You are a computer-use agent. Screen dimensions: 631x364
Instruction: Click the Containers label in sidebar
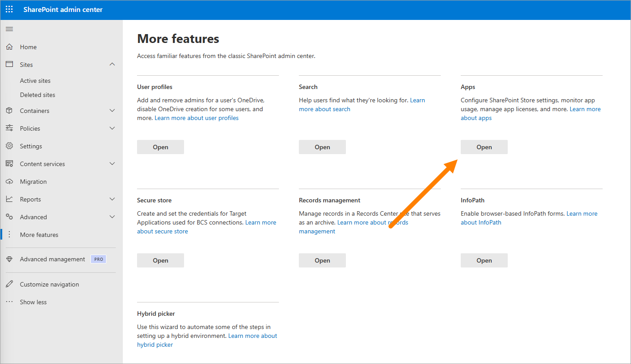click(35, 111)
